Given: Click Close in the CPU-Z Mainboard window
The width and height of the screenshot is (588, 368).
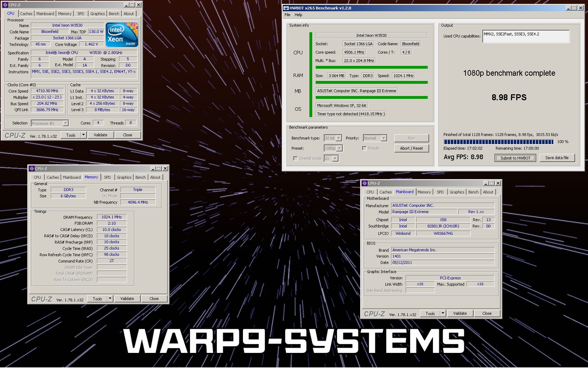Looking at the screenshot, I should pos(487,313).
